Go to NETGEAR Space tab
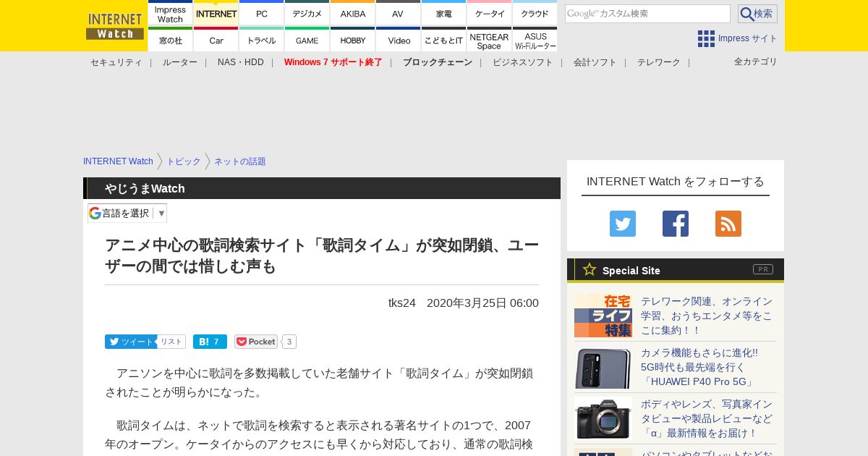This screenshot has width=868, height=456. [489, 40]
